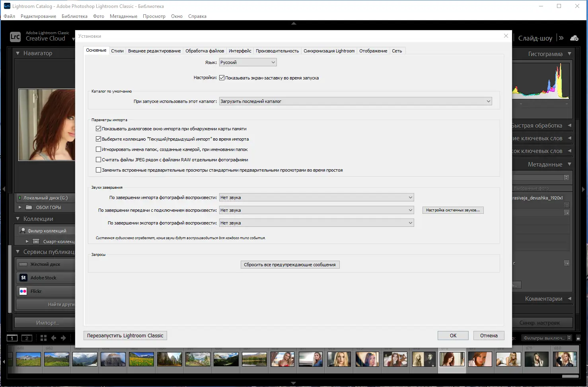Click Сбросить все предупреждающие сообщения button
The height and width of the screenshot is (387, 588).
[290, 265]
